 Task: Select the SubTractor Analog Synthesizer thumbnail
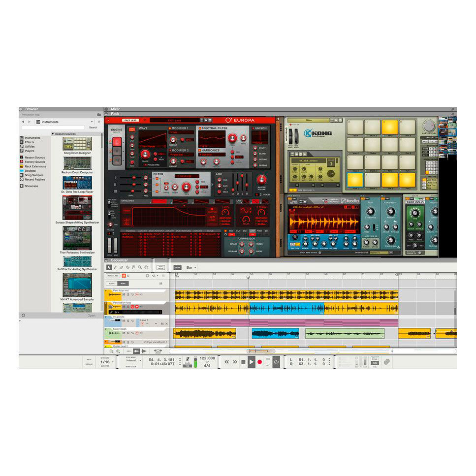[77, 261]
